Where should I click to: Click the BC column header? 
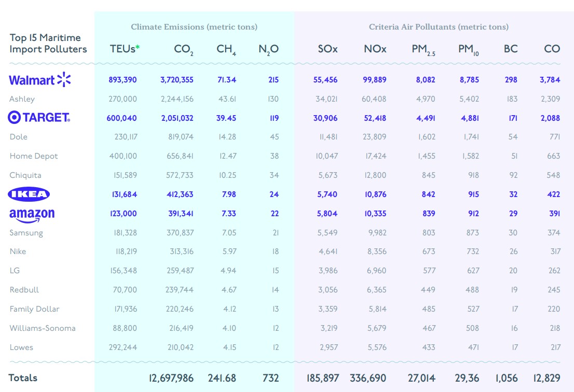coord(511,49)
